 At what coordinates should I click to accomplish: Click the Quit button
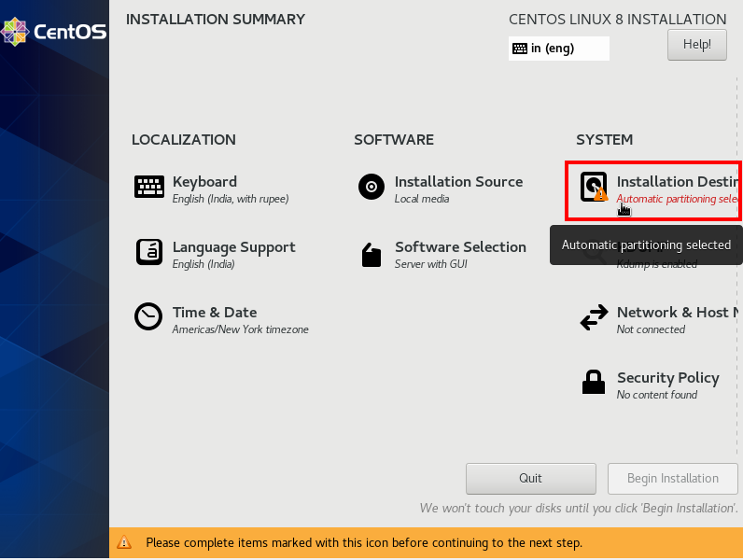531,479
